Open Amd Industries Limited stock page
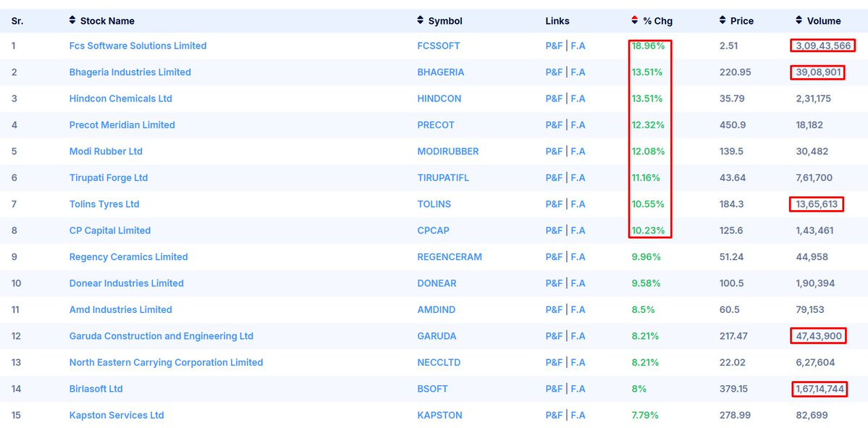 121,309
